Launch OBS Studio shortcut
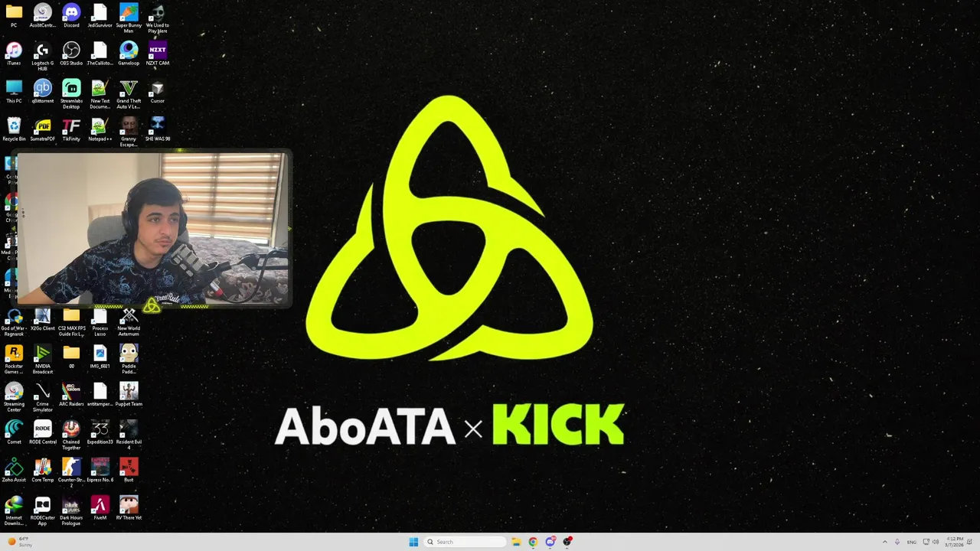 [71, 53]
